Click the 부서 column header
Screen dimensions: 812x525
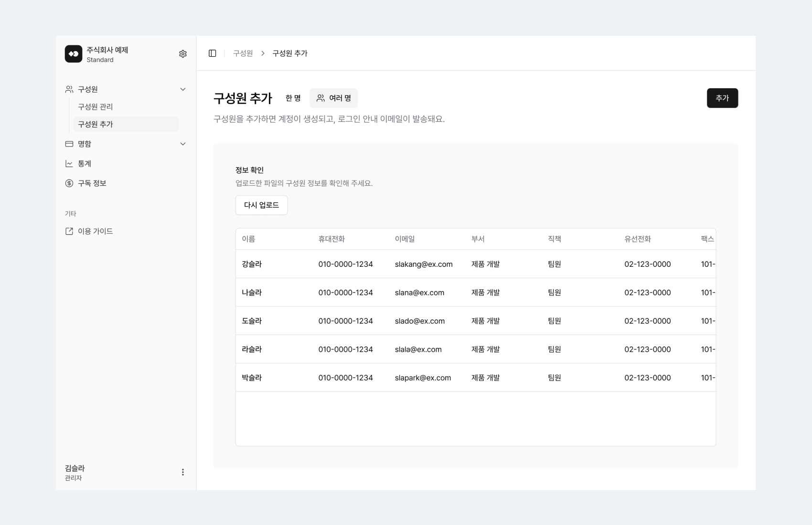tap(478, 239)
